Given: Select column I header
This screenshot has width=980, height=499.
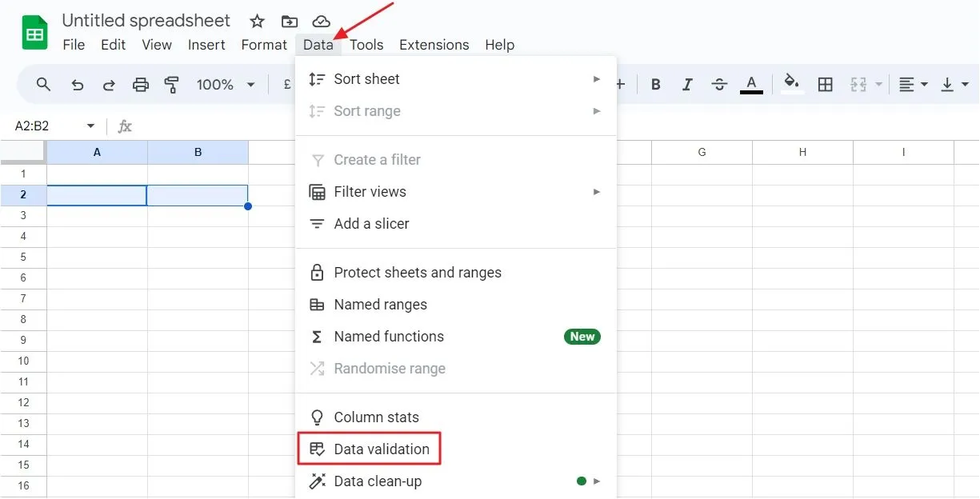Looking at the screenshot, I should 903,152.
